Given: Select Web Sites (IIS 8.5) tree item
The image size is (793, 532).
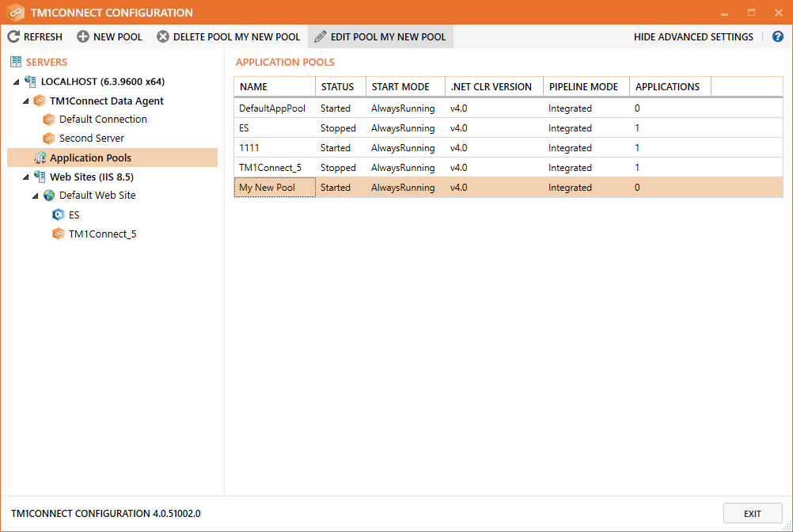Looking at the screenshot, I should coord(92,177).
